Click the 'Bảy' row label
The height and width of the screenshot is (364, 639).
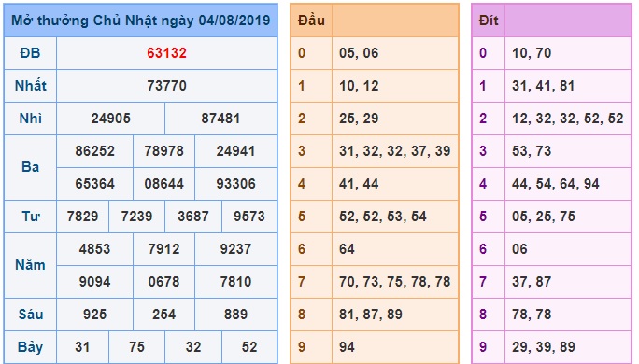30,347
